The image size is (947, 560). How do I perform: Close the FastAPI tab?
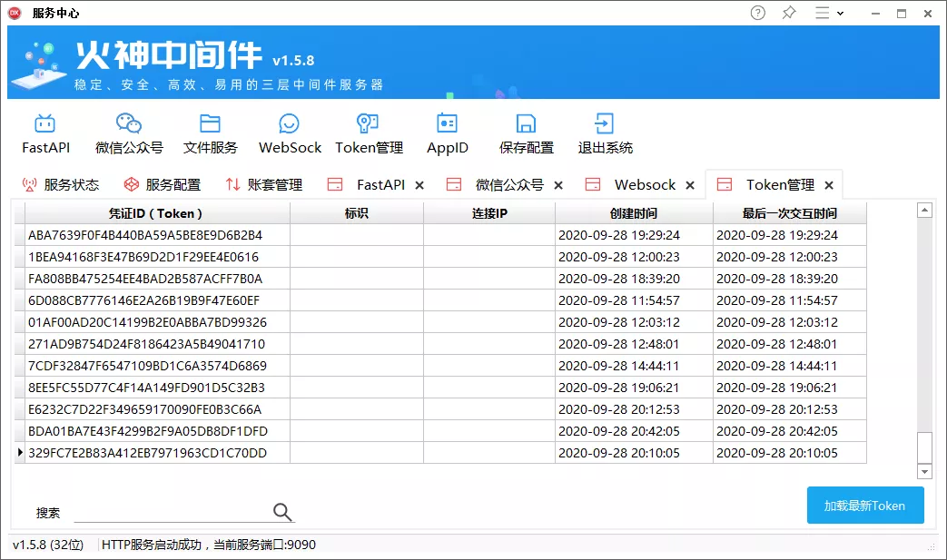(x=419, y=185)
